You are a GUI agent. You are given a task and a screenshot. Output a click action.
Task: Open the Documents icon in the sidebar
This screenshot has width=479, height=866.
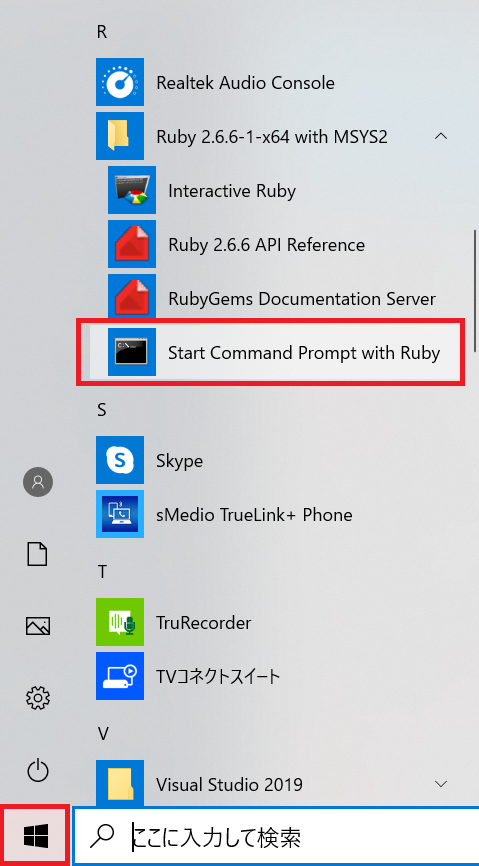pos(38,554)
